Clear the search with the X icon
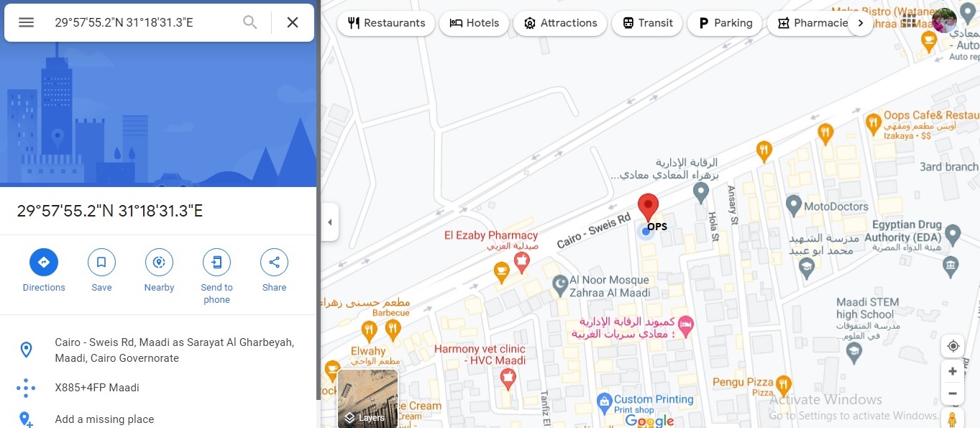Screen dimensions: 980x428 (x=293, y=22)
